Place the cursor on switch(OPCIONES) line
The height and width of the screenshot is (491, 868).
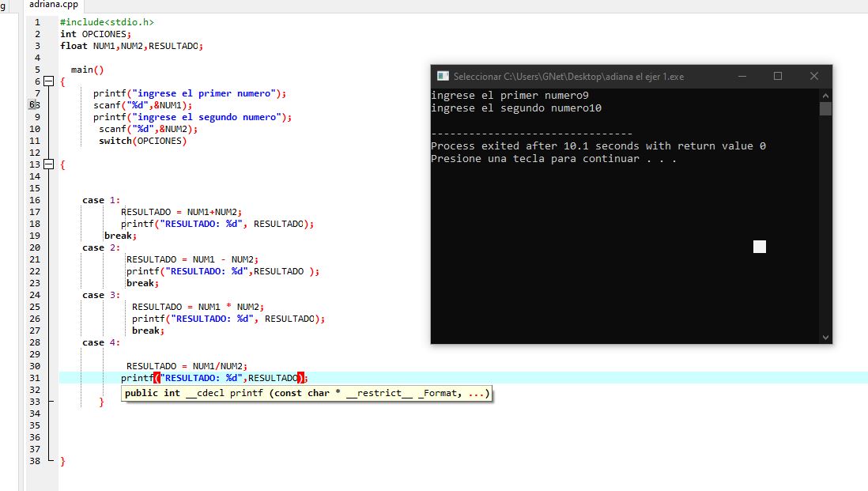(142, 141)
